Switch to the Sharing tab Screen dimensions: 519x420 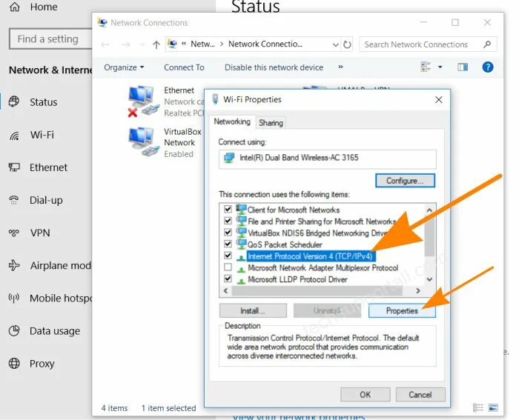coord(271,123)
